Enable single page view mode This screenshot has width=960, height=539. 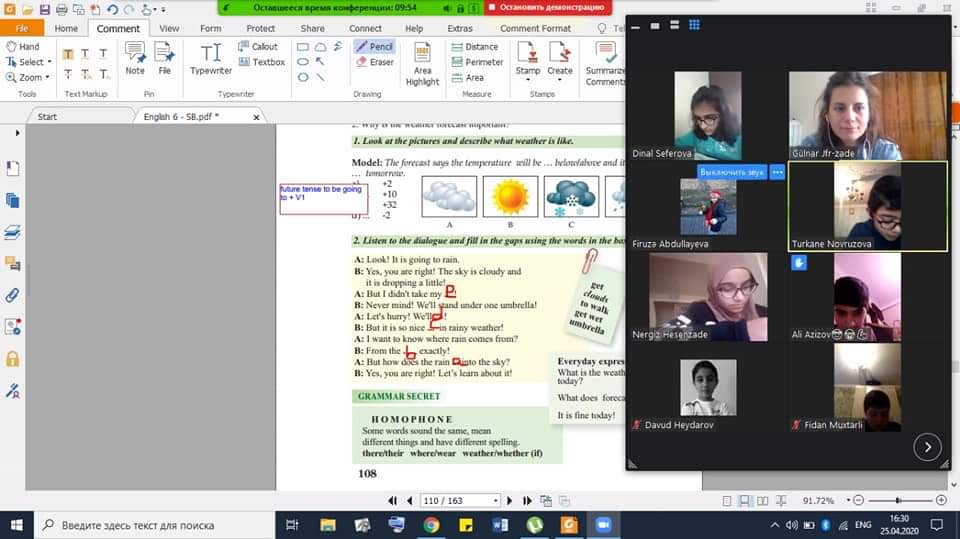727,500
